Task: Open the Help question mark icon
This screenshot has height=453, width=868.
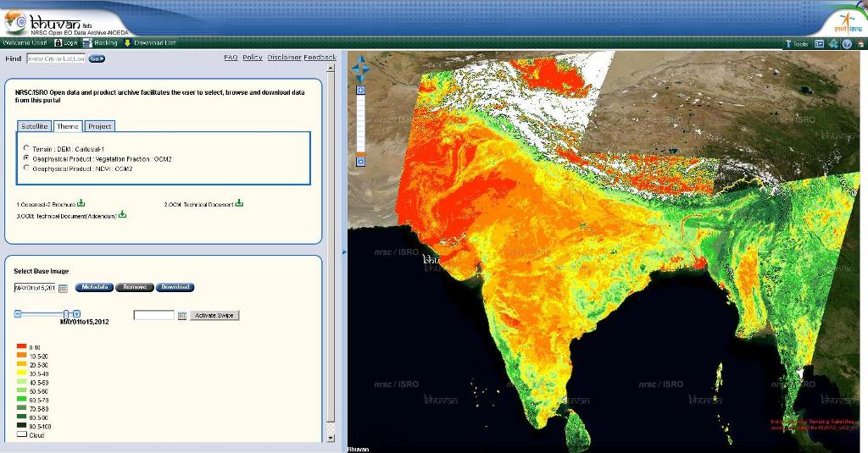Action: (847, 44)
